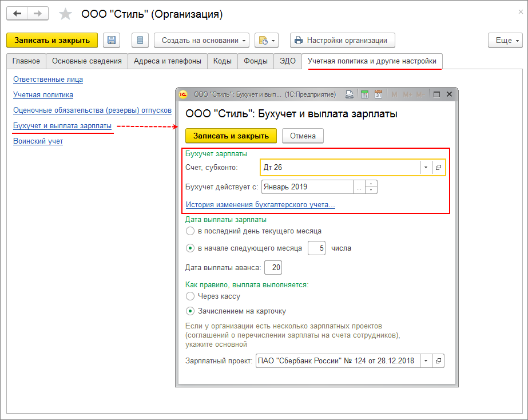Choose the 'Зачислением на карточку' radio button
The width and height of the screenshot is (528, 420).
(190, 311)
